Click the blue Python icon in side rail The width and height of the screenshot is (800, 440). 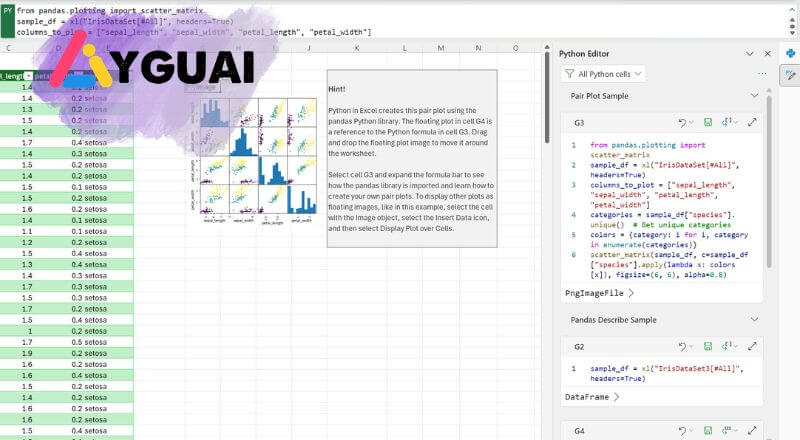(x=790, y=53)
